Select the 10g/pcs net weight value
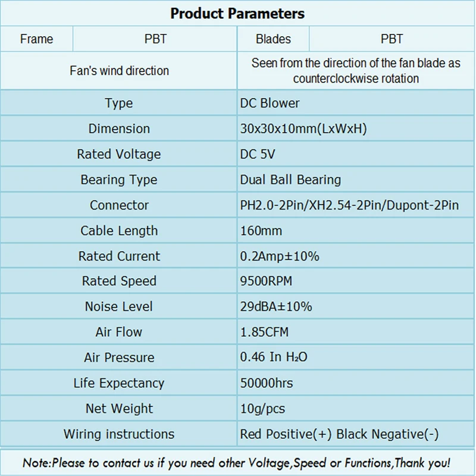 click(262, 409)
